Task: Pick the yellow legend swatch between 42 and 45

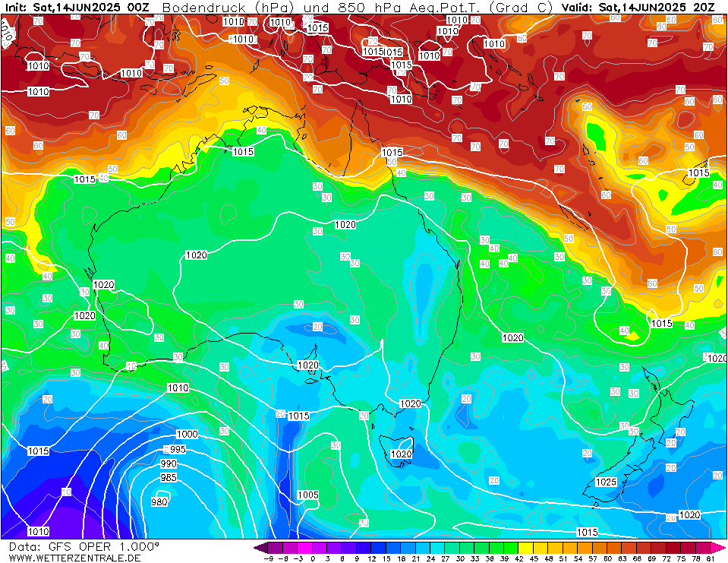Action: 525,547
